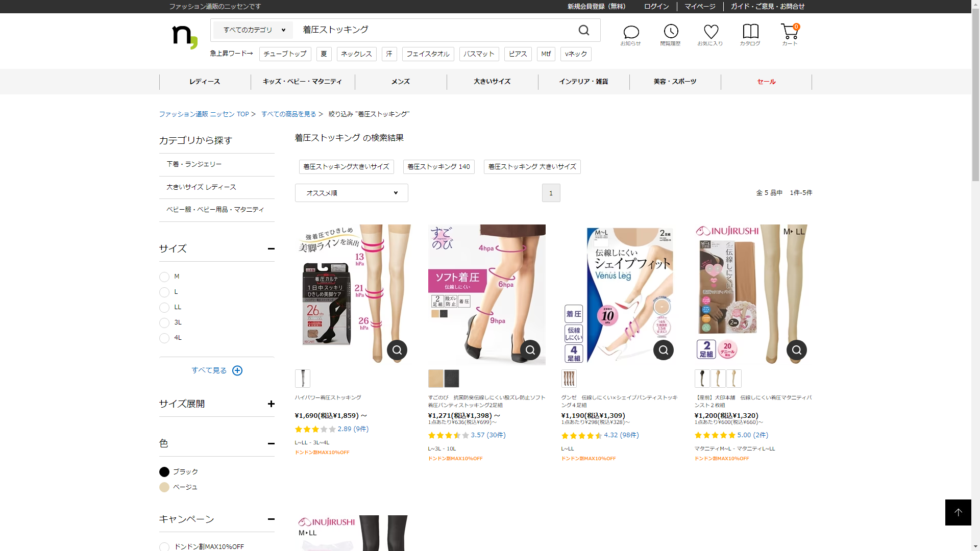Image resolution: width=980 pixels, height=551 pixels.
Task: Click the search magnifier icon
Action: coord(584,30)
